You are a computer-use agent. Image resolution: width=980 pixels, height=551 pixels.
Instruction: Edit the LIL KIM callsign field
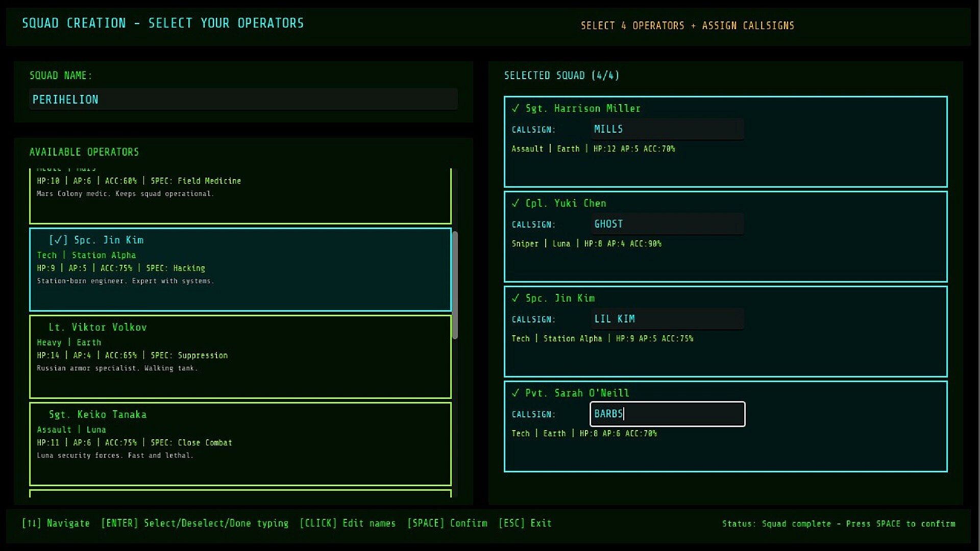(x=667, y=319)
